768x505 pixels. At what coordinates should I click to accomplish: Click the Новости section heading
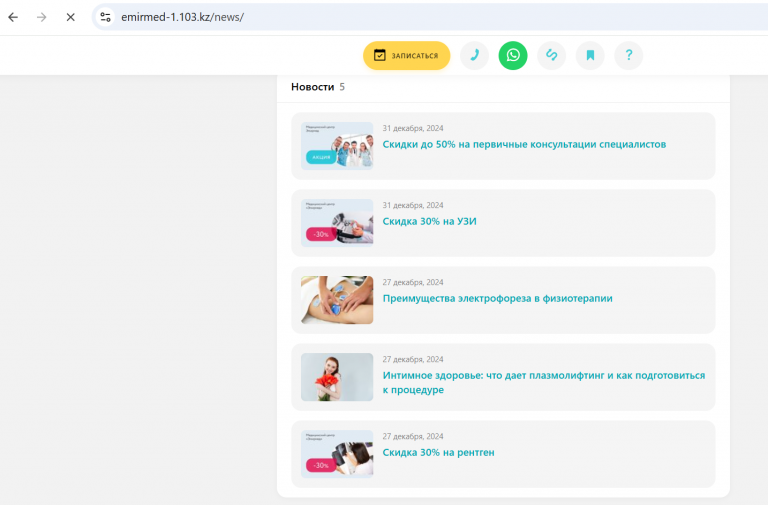(x=312, y=87)
